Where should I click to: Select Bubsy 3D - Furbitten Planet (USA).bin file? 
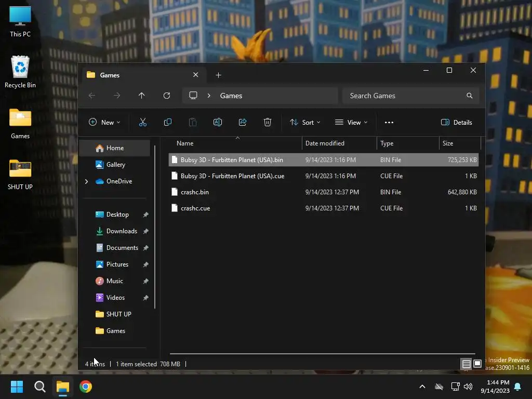[323, 160]
